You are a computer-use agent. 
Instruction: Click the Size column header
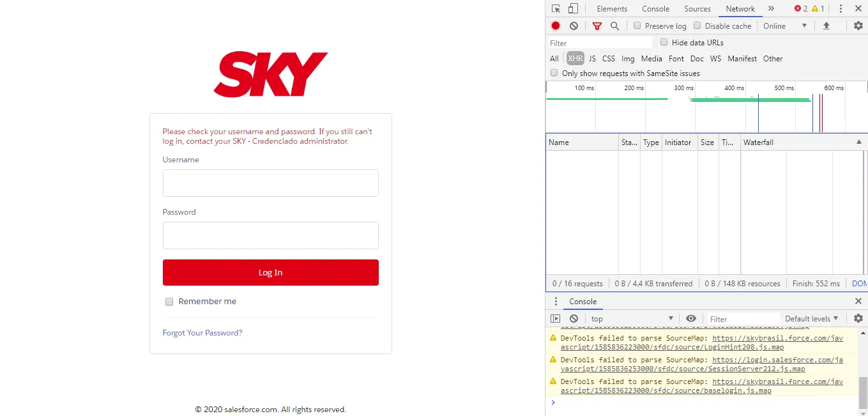[707, 142]
